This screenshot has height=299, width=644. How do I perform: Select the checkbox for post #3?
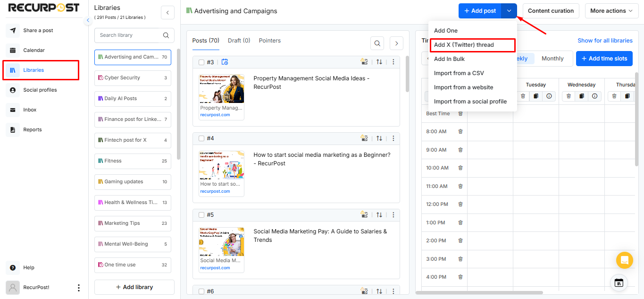coord(201,62)
